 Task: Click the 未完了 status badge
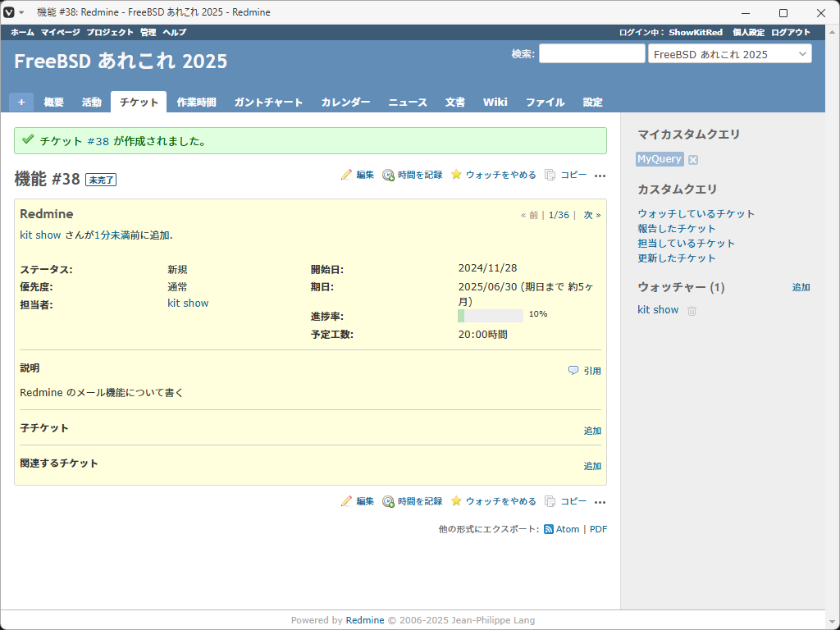[x=101, y=180]
